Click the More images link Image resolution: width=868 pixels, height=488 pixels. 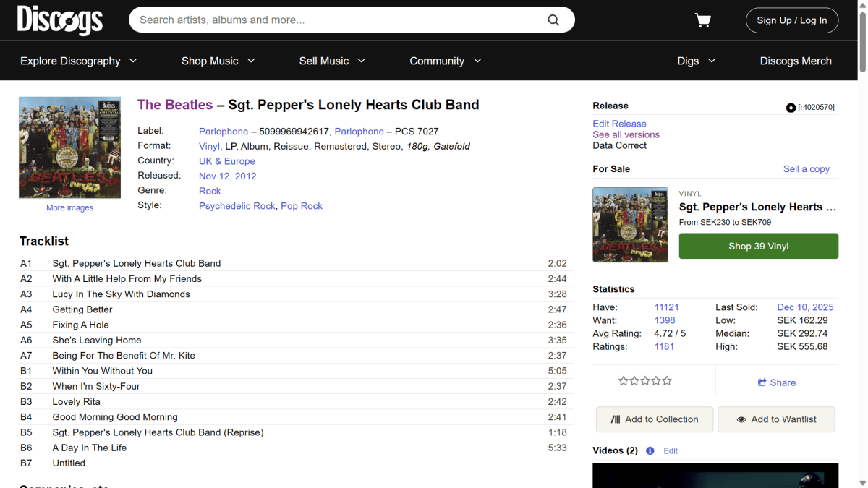(69, 207)
